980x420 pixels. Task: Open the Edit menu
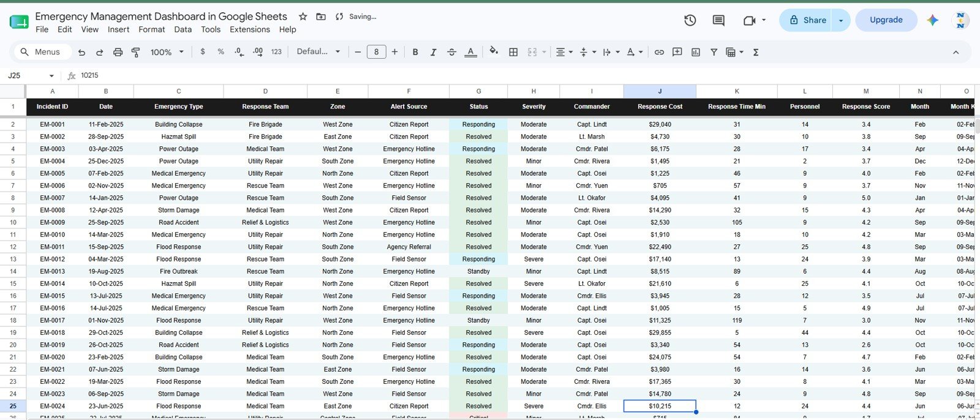click(64, 29)
